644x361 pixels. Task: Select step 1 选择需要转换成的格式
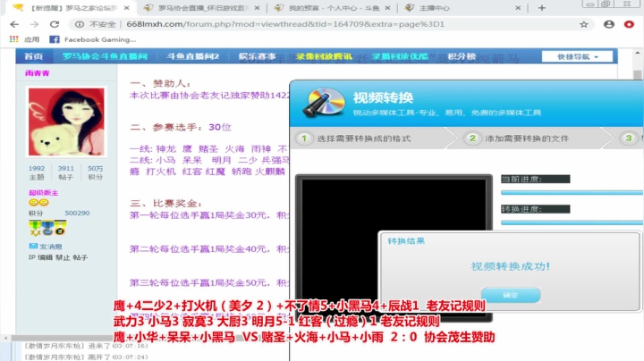355,139
